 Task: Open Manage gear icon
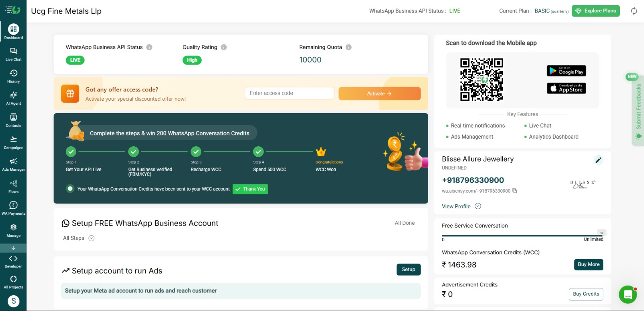click(13, 227)
